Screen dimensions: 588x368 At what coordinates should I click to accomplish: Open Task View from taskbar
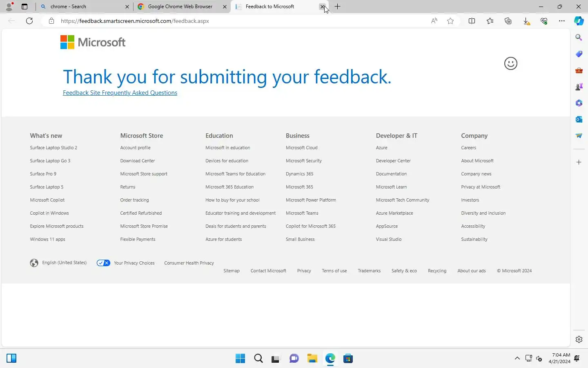[x=276, y=359]
